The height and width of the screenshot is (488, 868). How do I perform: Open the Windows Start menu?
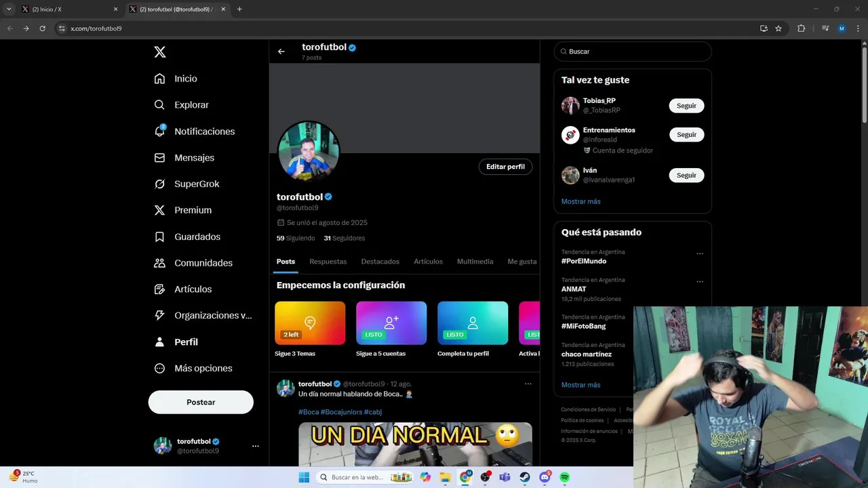(304, 477)
